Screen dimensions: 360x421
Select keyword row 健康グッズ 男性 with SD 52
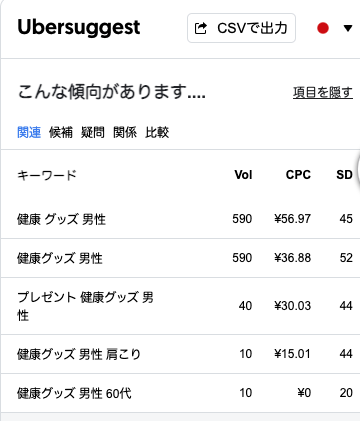point(180,258)
